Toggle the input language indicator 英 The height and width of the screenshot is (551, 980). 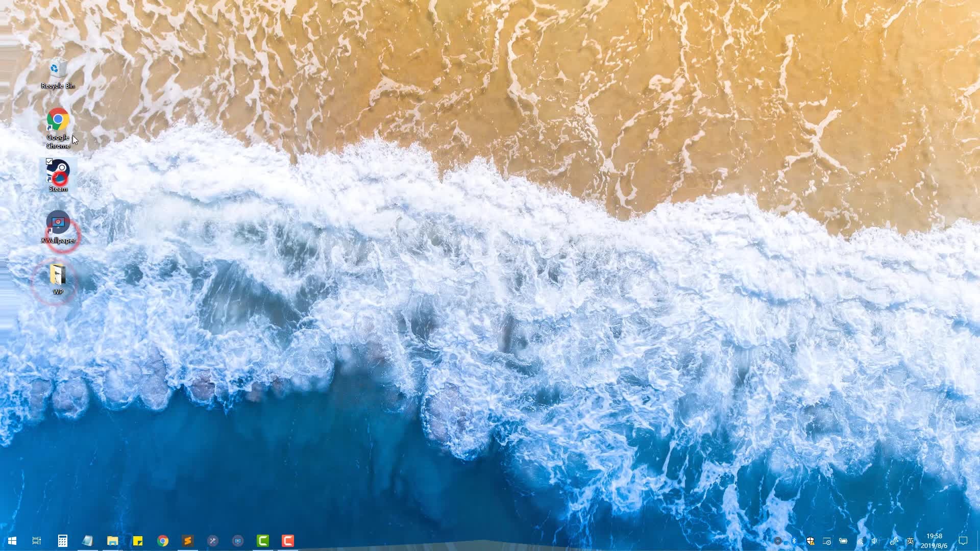[910, 541]
